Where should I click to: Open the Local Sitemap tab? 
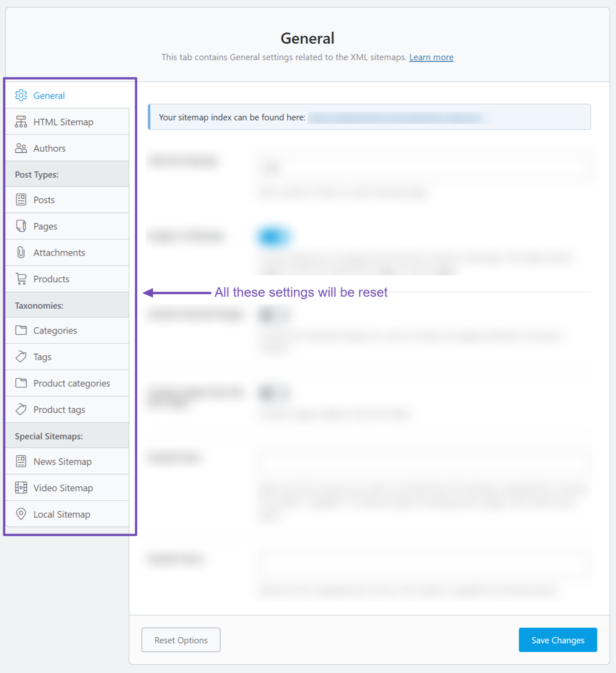pos(67,514)
